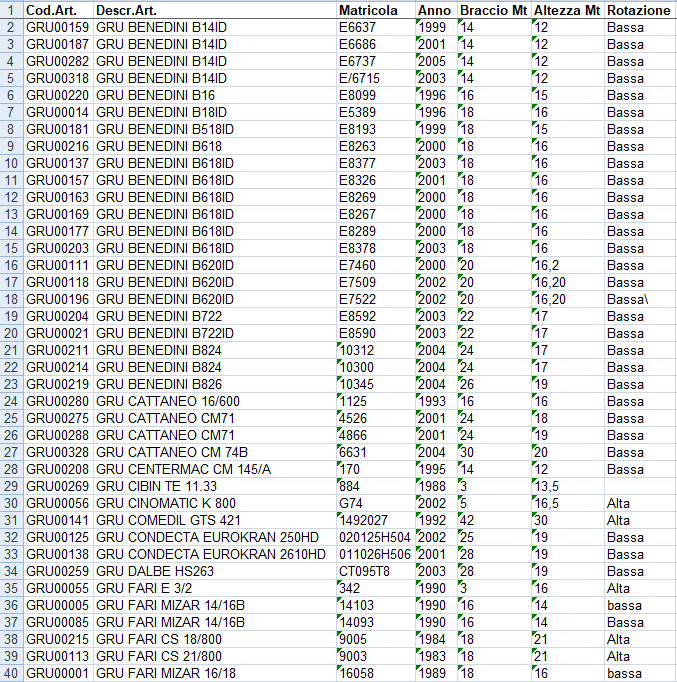The width and height of the screenshot is (677, 682).
Task: Click cell GRU BENEDINI B722
Action: pyautogui.click(x=215, y=316)
